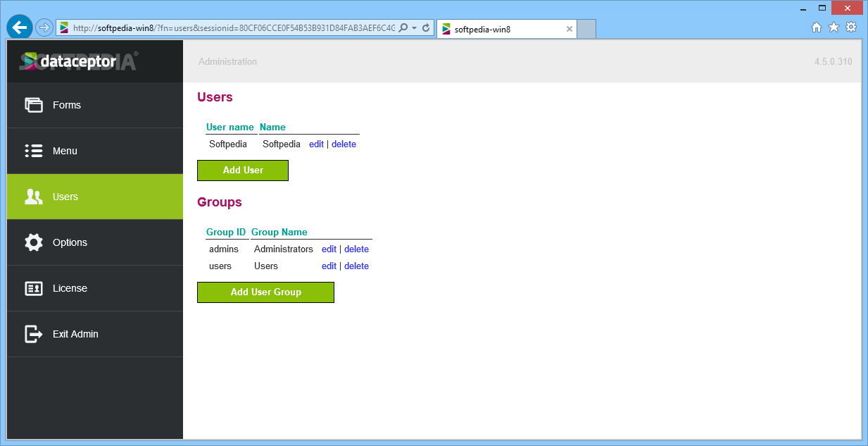Open the Options section
Screen dimensions: 868x446
pyautogui.click(x=95, y=242)
